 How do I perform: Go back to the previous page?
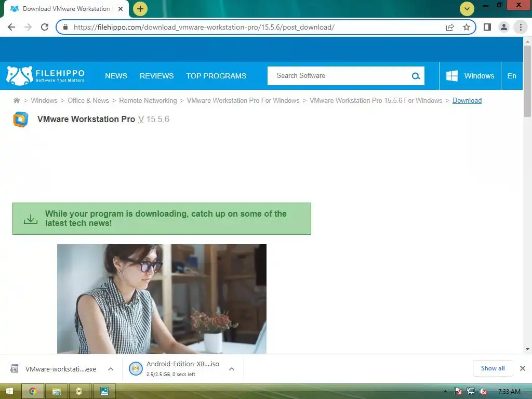[11, 27]
